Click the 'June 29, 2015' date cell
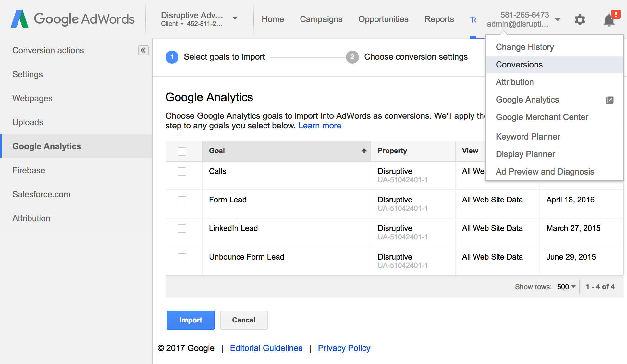This screenshot has width=627, height=364. pyautogui.click(x=571, y=257)
